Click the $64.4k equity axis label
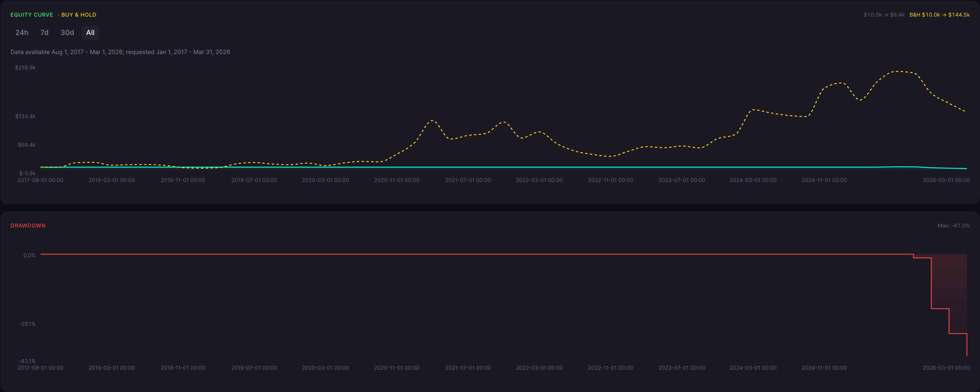The height and width of the screenshot is (392, 980). [27, 145]
